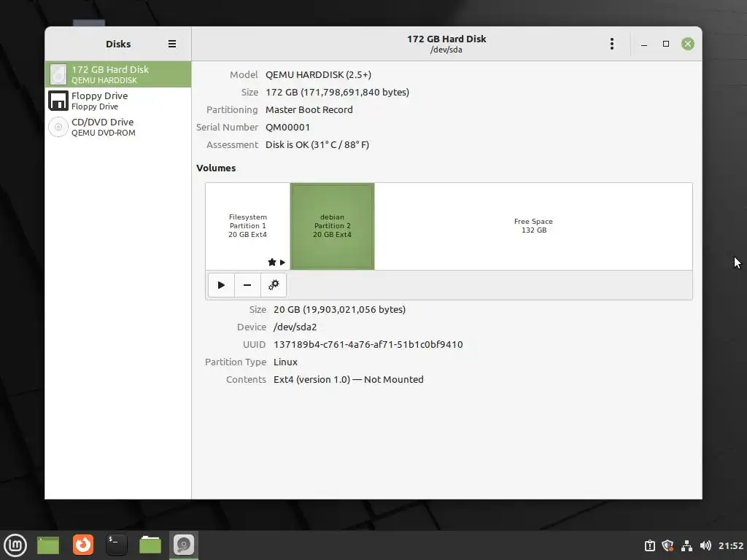Click the show desktop taskbar icon
The image size is (747, 560).
(x=48, y=545)
